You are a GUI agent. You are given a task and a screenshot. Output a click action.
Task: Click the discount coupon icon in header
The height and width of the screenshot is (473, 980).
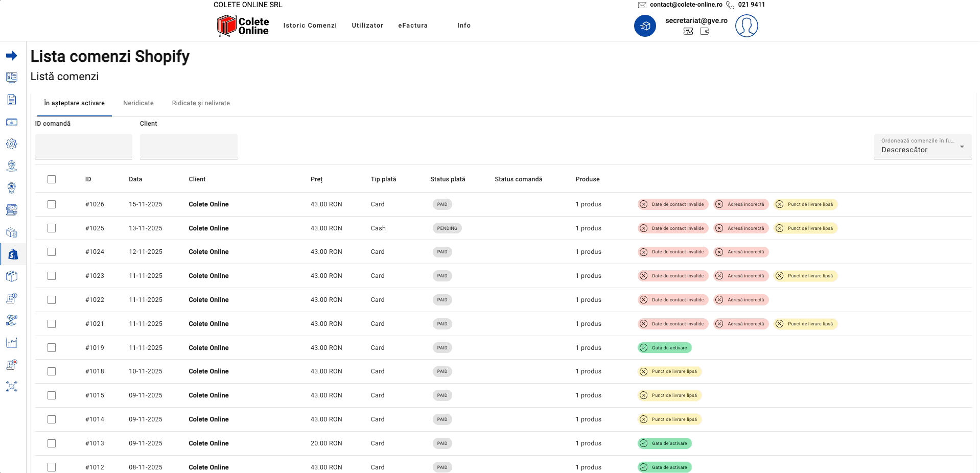point(688,31)
